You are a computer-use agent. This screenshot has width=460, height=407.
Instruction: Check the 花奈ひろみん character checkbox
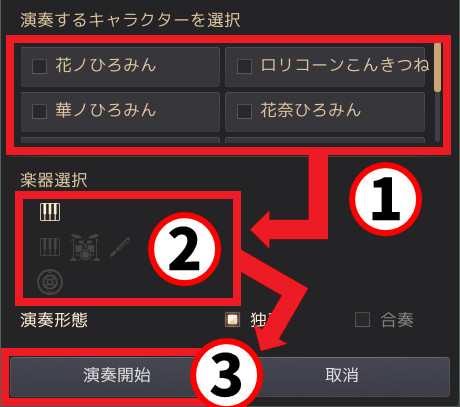244,111
